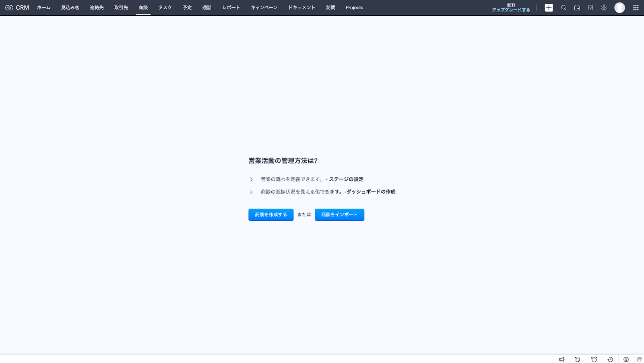The image size is (644, 363).
Task: Open the 取引先 tab
Action: pyautogui.click(x=121, y=8)
